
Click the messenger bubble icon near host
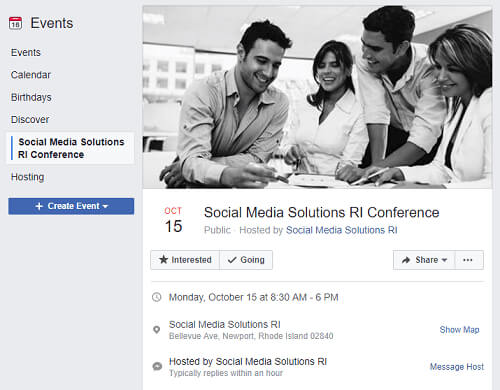tap(157, 366)
